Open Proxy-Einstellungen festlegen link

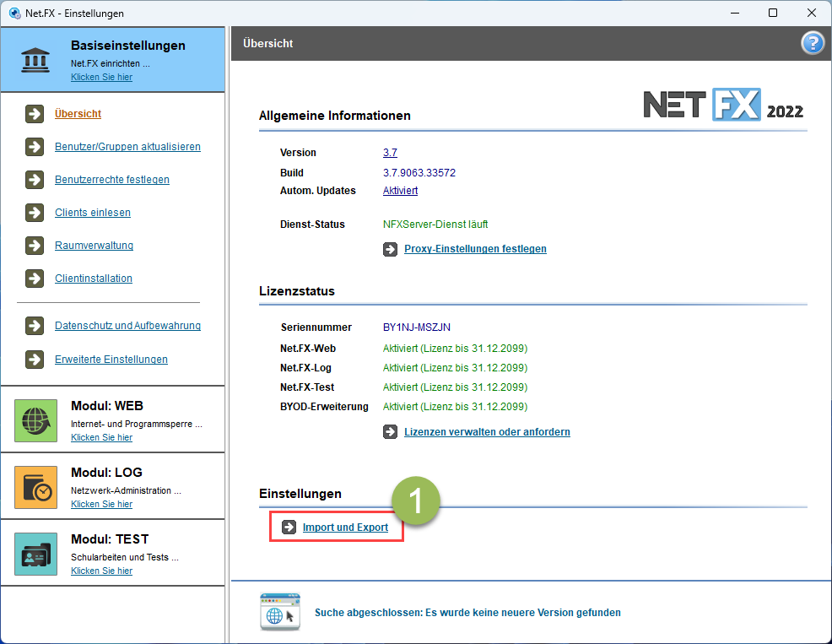pyautogui.click(x=475, y=249)
